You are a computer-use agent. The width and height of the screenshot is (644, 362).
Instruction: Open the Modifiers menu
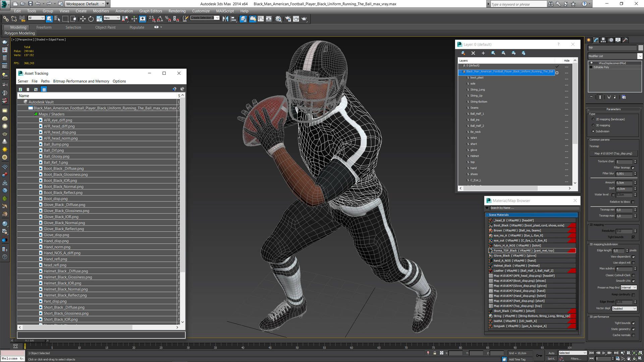click(x=101, y=11)
